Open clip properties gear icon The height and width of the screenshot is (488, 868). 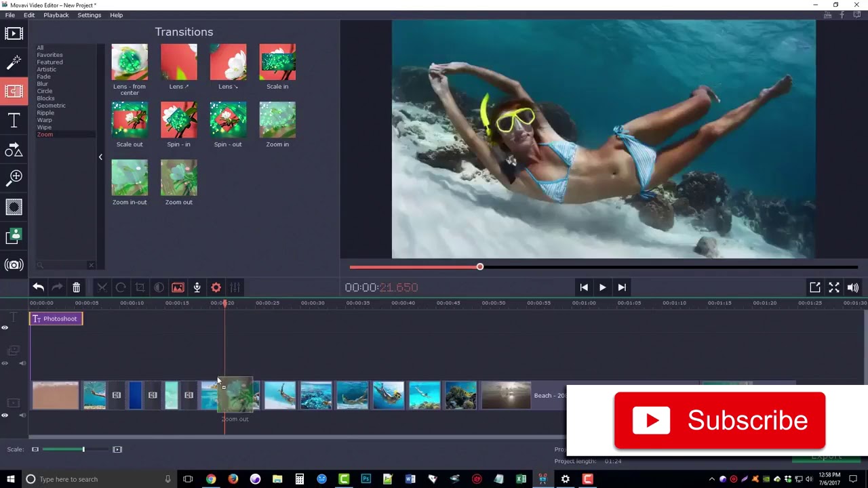point(216,287)
